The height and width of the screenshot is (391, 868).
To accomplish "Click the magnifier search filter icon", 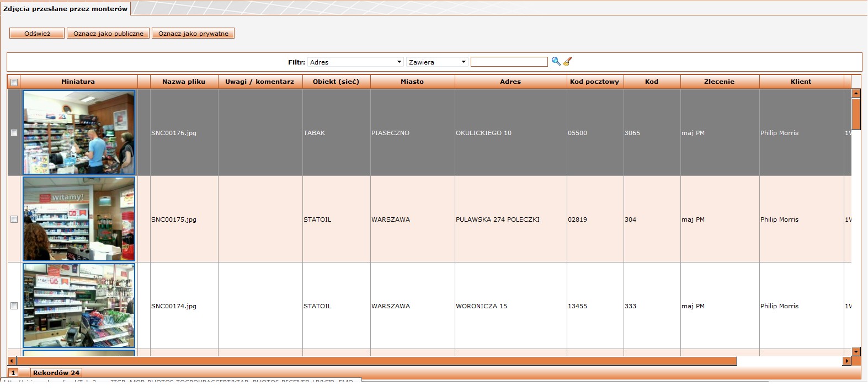I will point(556,61).
